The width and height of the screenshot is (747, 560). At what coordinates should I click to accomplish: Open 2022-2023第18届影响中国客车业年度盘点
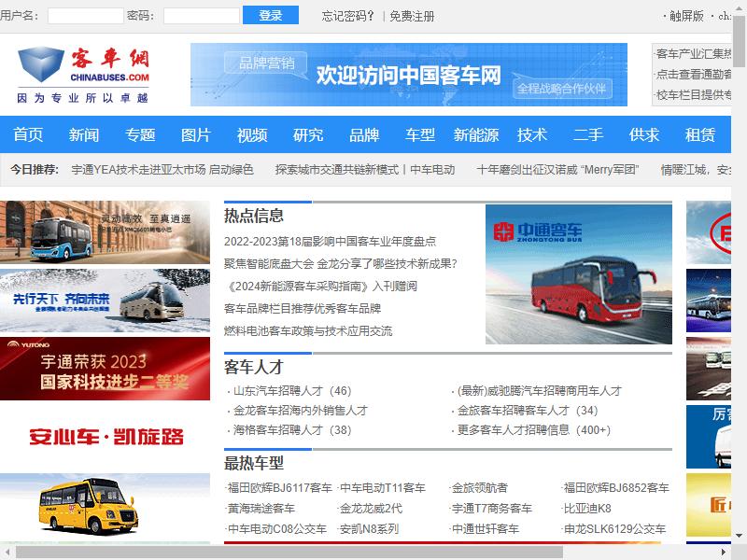pos(331,242)
